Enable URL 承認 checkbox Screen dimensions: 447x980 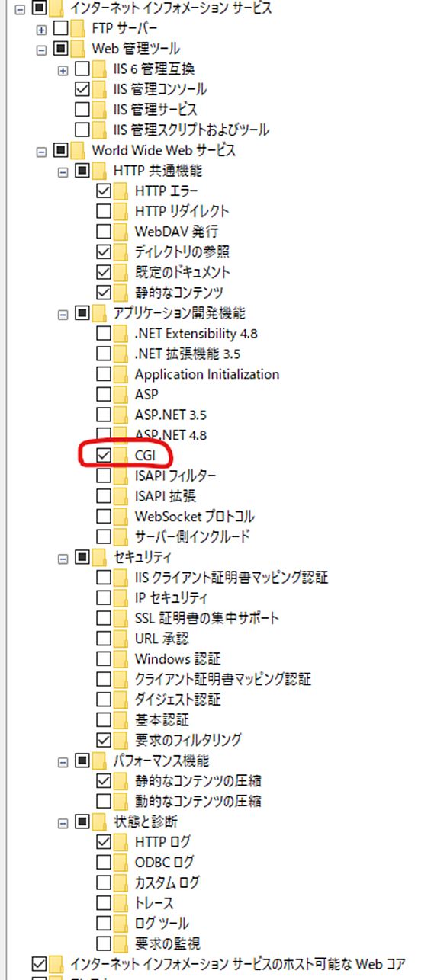[x=104, y=639]
